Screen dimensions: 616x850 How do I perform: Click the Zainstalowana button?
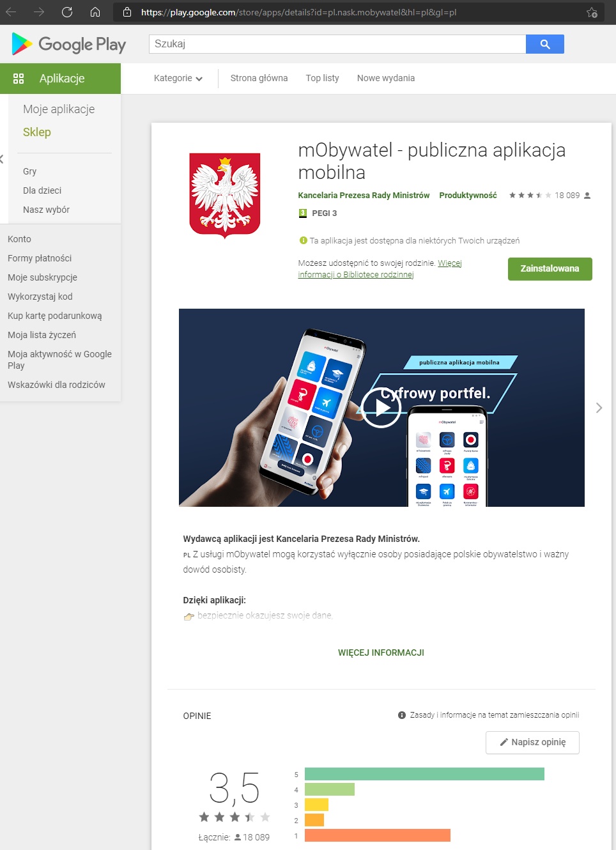pyautogui.click(x=550, y=269)
